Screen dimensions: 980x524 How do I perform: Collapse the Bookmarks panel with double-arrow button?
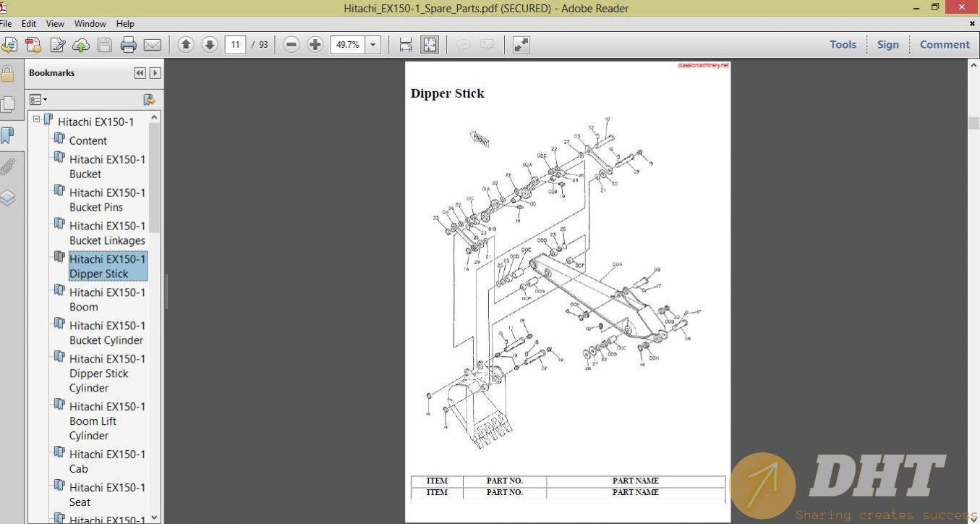[140, 73]
